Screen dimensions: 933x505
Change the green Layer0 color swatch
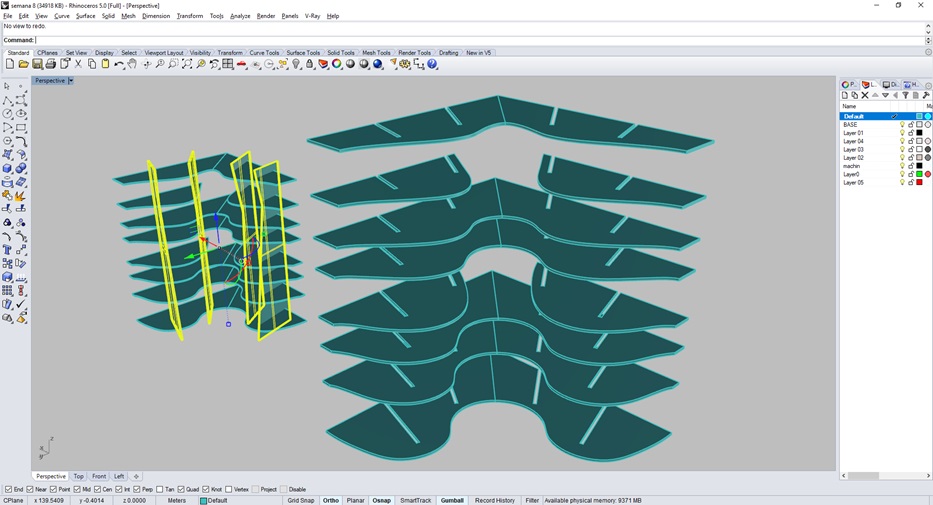(919, 174)
